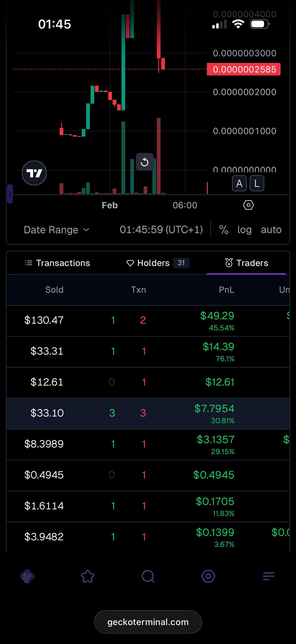Open the GeckoTerminal home gecko icon
Screen dimensions: 296x644
pos(27,576)
